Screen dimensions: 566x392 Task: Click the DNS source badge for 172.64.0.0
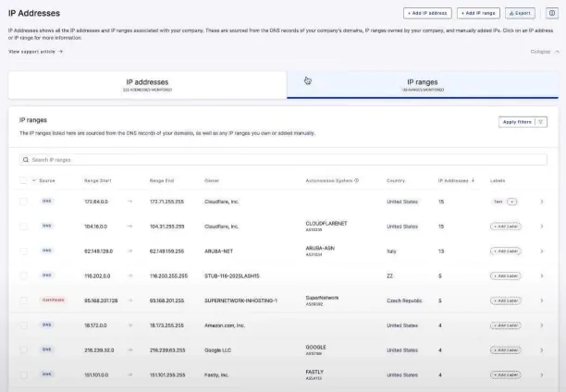(47, 201)
